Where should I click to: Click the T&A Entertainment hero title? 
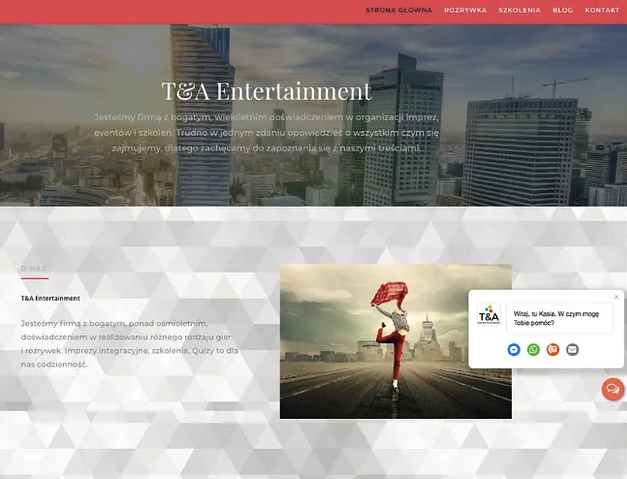point(266,91)
